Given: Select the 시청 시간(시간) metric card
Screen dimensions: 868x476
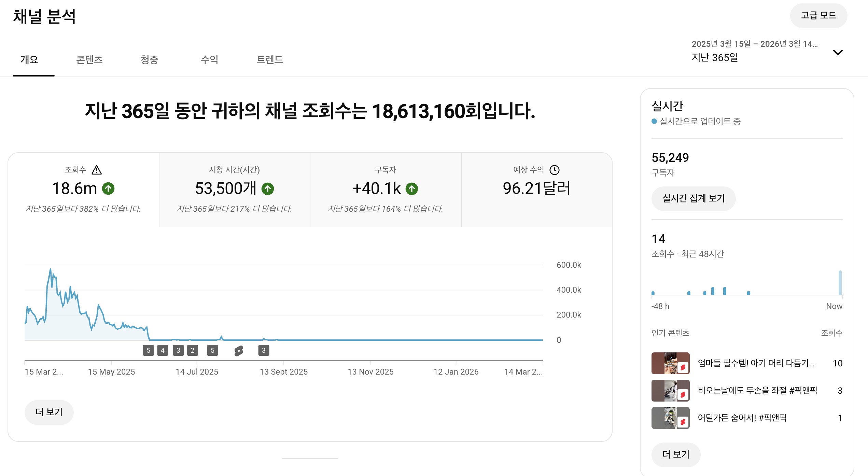Looking at the screenshot, I should (234, 190).
